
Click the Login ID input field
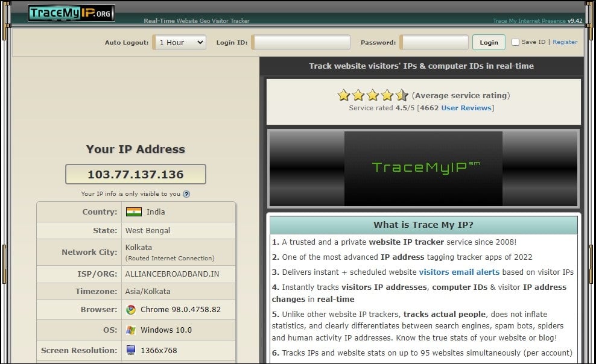[302, 43]
